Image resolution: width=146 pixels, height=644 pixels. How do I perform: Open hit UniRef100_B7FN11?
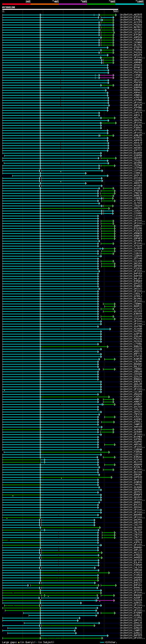pos(131,20)
